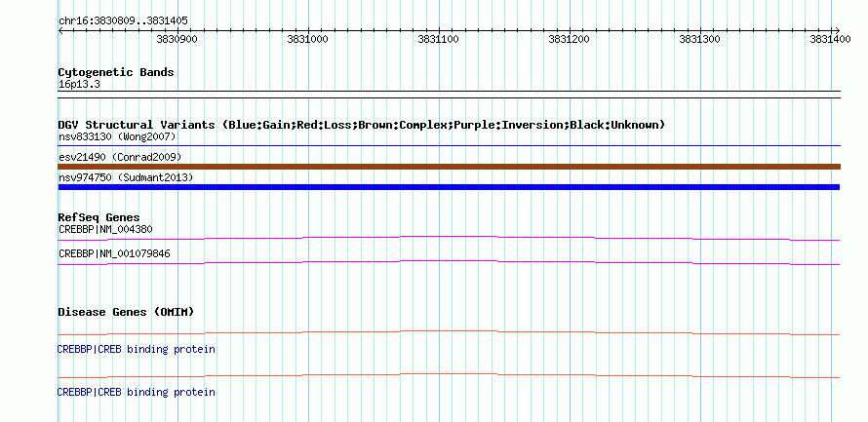Open the second CREBBP|CREB binding protein link

click(x=137, y=392)
